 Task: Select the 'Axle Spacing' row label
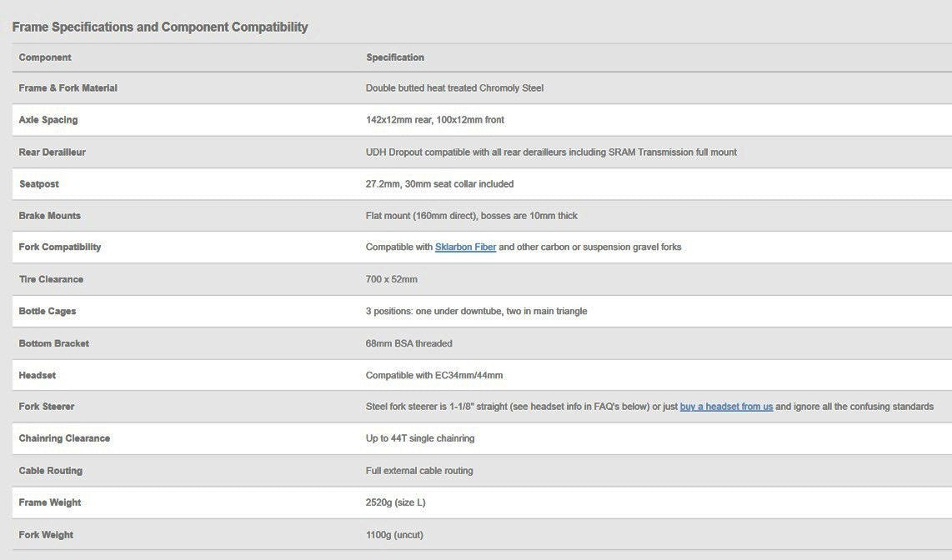click(x=48, y=119)
